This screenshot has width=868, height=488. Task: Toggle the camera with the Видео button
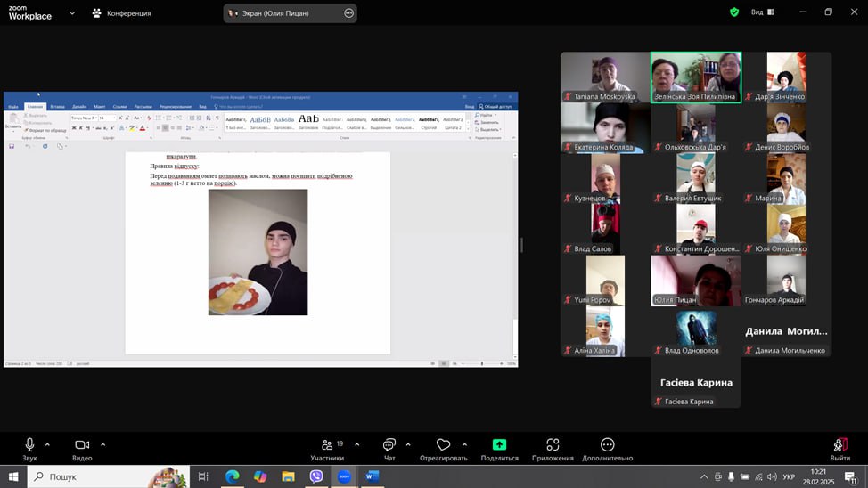[x=82, y=449]
